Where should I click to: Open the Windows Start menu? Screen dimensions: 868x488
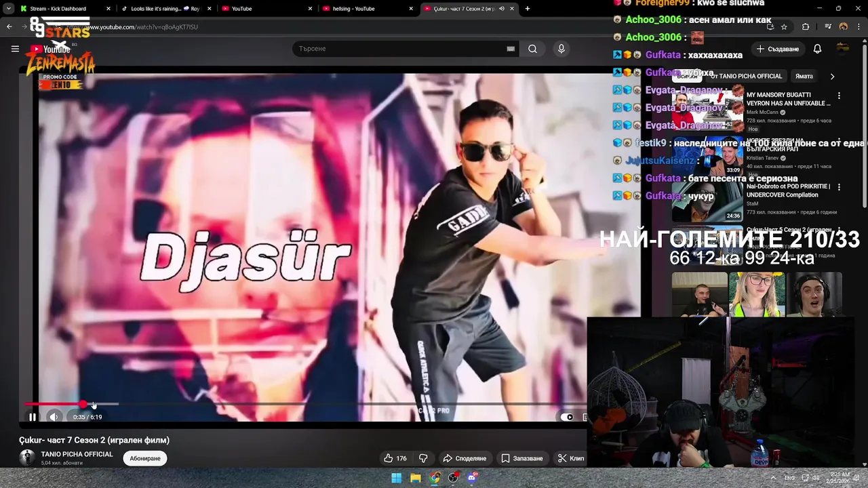(397, 477)
